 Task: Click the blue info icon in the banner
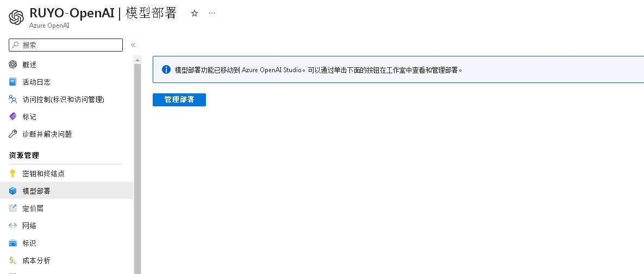click(x=166, y=69)
